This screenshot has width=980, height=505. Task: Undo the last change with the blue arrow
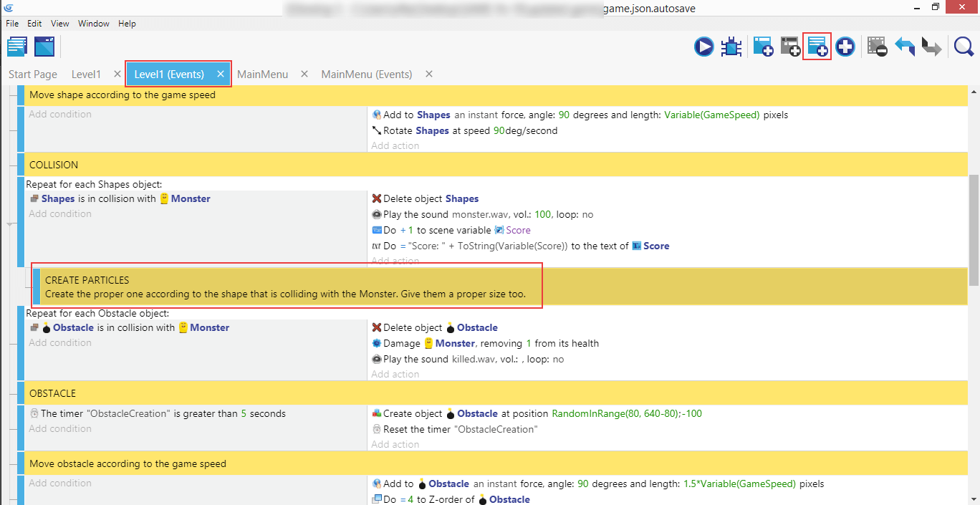(x=904, y=47)
